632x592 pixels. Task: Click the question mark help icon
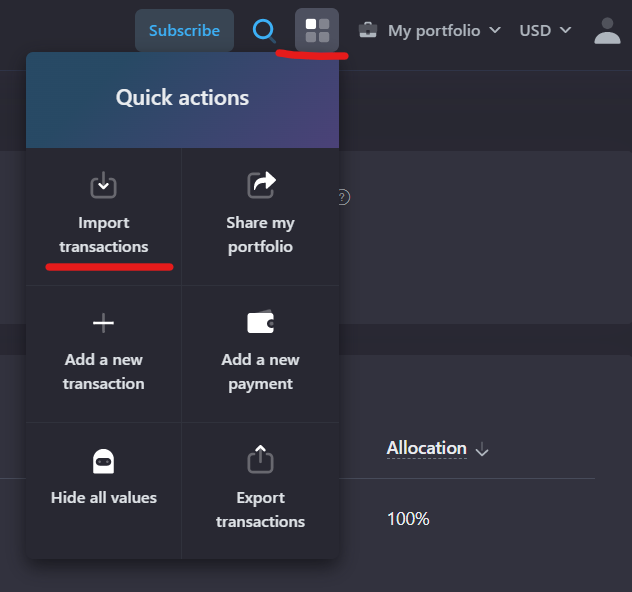coord(343,197)
